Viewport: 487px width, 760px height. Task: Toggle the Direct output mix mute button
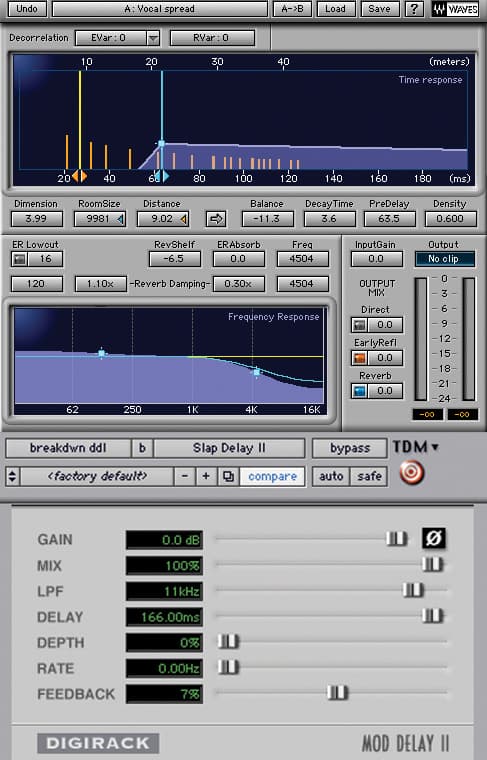click(359, 325)
